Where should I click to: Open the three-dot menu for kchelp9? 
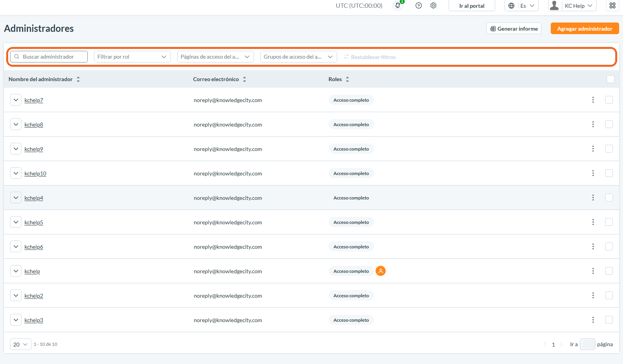coord(593,149)
